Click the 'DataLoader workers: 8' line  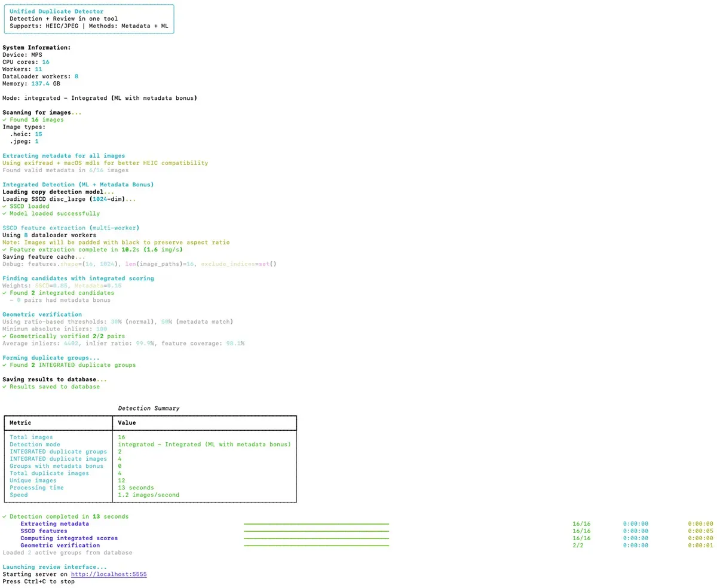[40, 76]
